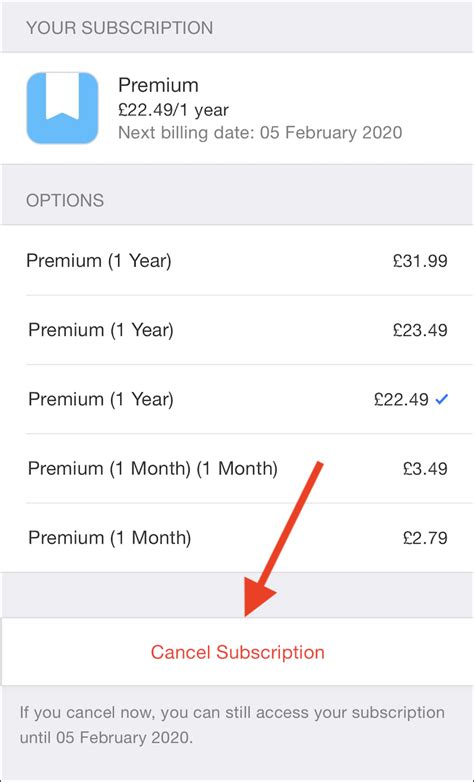Click the YOUR SUBSCRIPTION section header
Image resolution: width=474 pixels, height=782 pixels.
tap(119, 27)
